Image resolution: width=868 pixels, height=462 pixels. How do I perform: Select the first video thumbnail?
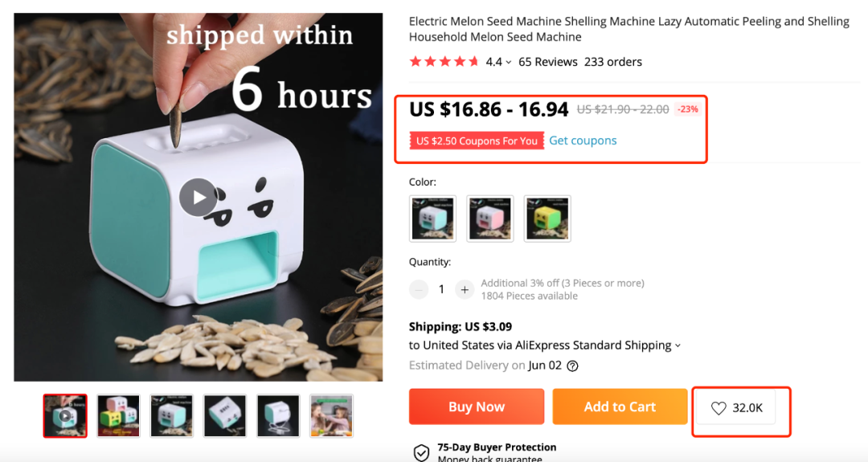(65, 416)
